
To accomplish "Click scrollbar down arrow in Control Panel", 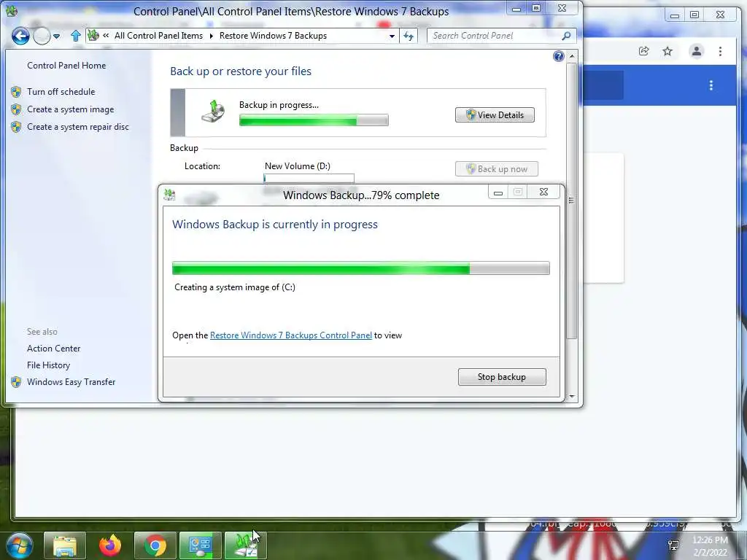I will coord(572,396).
